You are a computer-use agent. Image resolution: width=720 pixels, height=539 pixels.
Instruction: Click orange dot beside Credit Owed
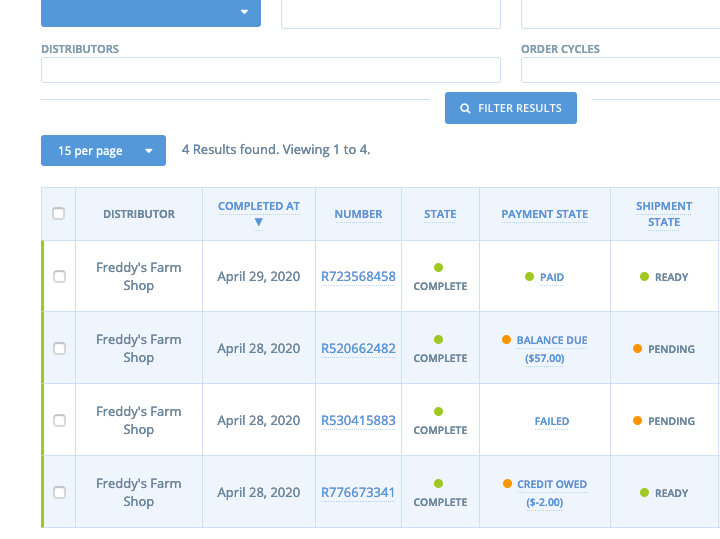[507, 483]
